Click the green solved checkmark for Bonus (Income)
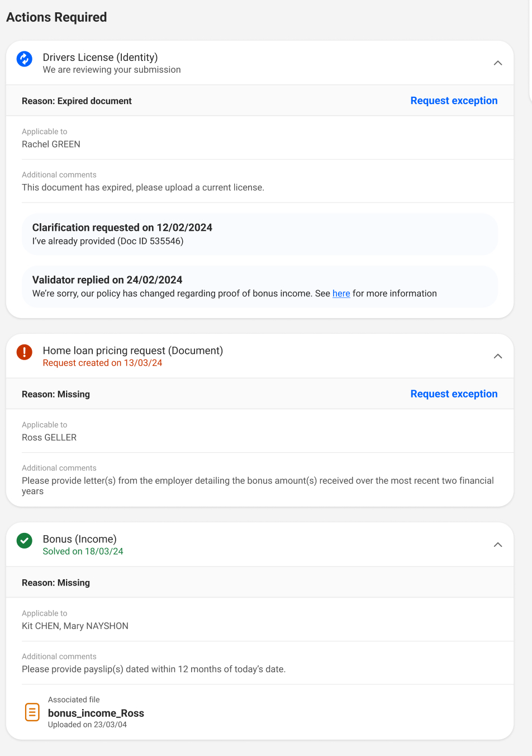 pos(25,541)
